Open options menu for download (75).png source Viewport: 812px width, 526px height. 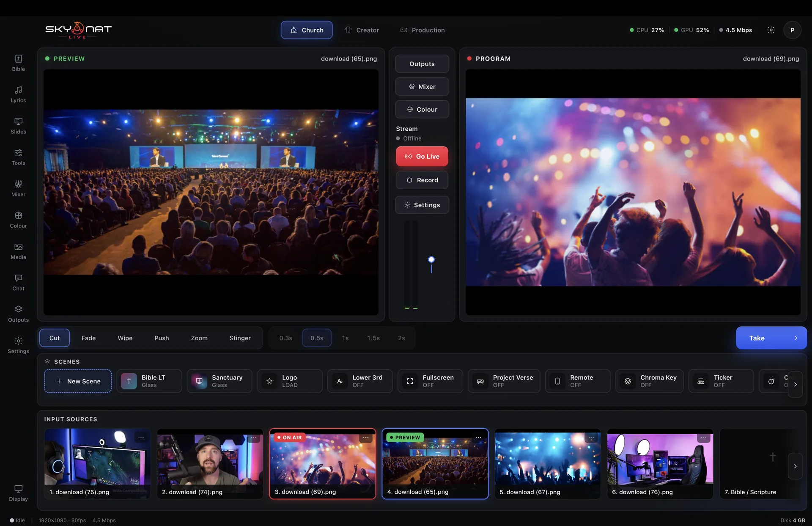(x=141, y=437)
